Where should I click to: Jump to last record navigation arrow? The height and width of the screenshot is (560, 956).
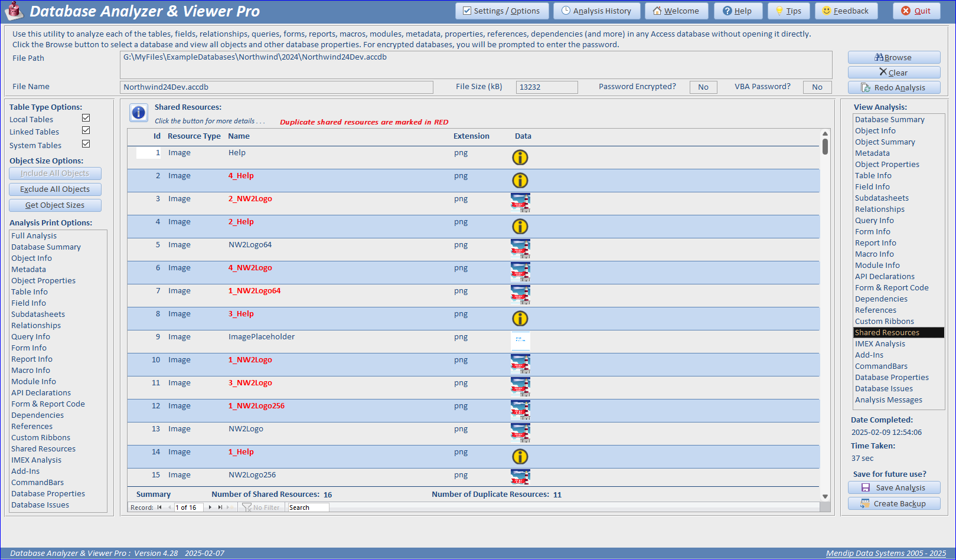point(220,507)
